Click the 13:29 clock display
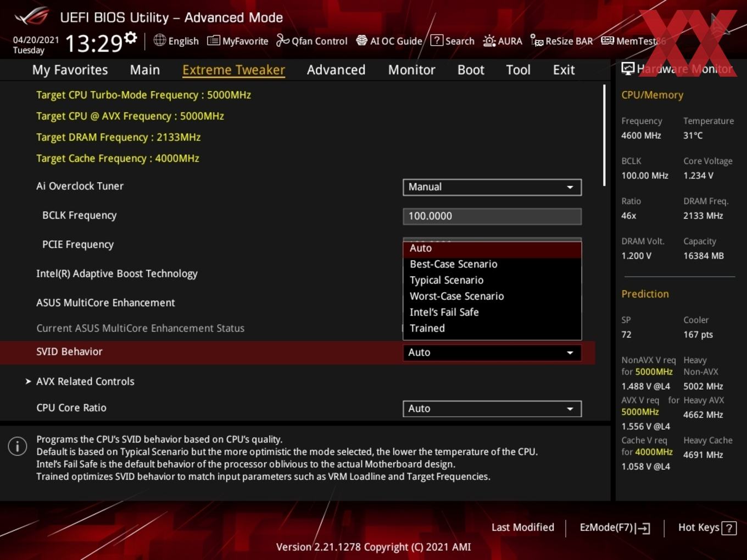 93,43
